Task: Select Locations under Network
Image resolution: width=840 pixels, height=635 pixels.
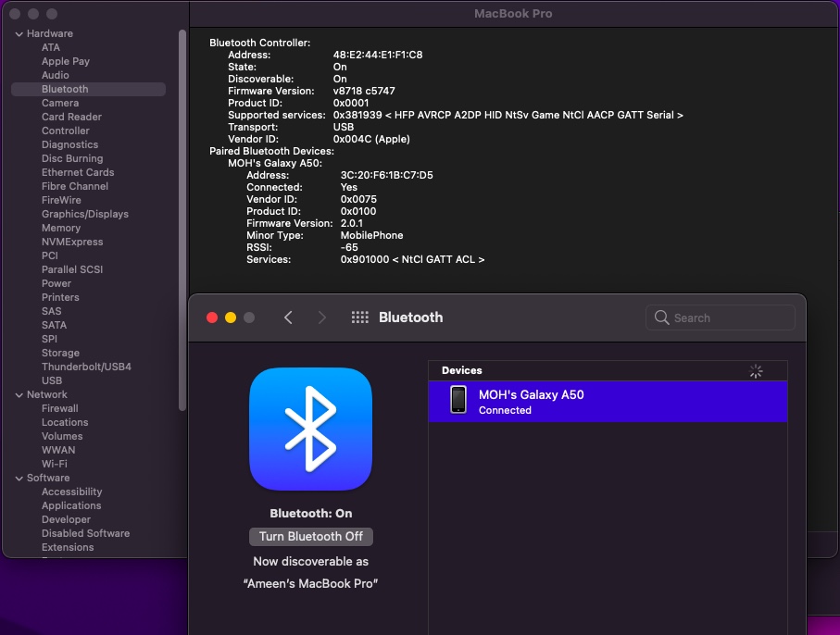Action: (65, 423)
